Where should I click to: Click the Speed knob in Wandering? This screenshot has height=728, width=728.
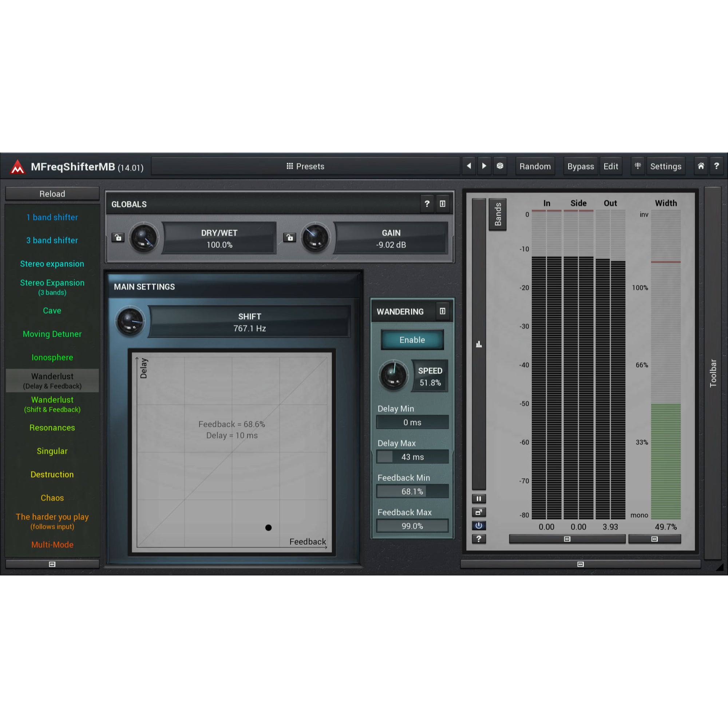pos(393,375)
